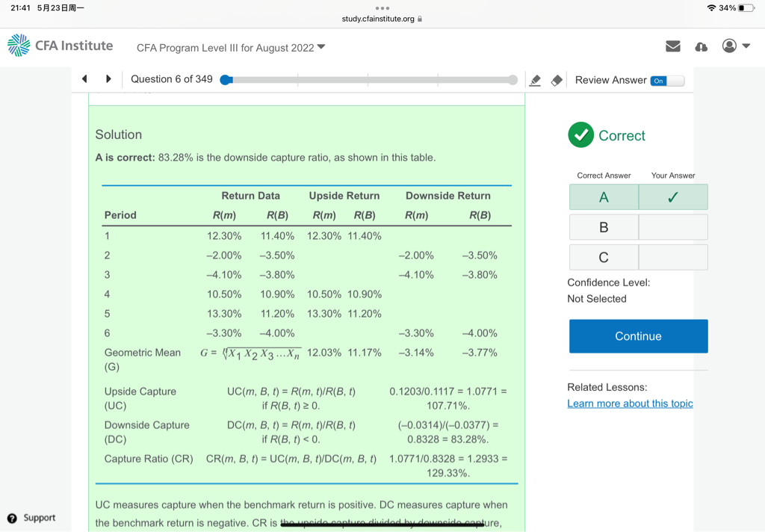The image size is (765, 532).
Task: Select the eraser tool
Action: (557, 80)
